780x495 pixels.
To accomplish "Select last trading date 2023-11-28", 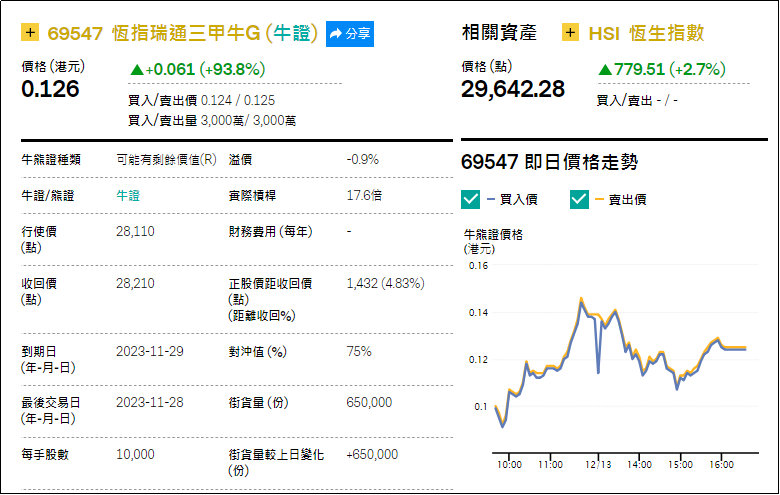I will 150,402.
